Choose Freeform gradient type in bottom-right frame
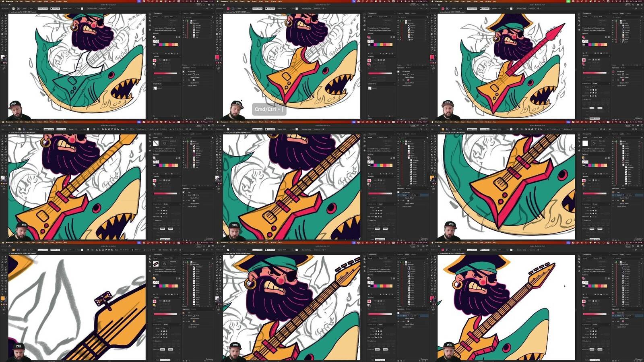 [x=599, y=301]
